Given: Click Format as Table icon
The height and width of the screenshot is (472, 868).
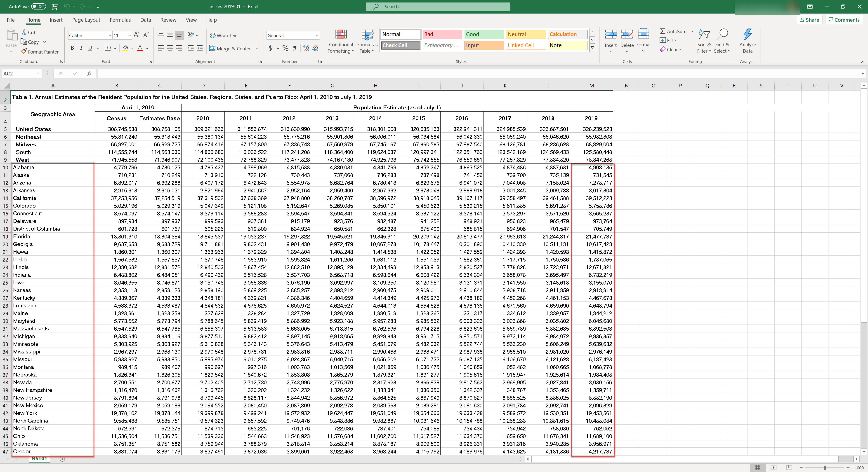Looking at the screenshot, I should [367, 41].
